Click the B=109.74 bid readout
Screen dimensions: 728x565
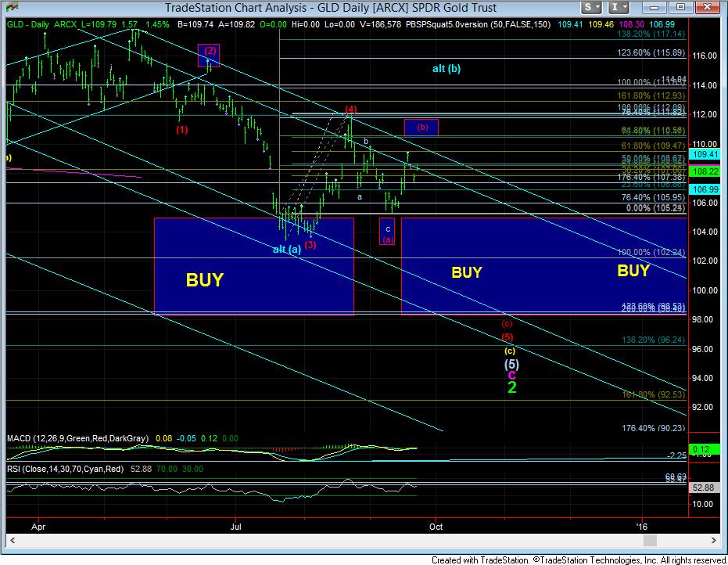[196, 24]
